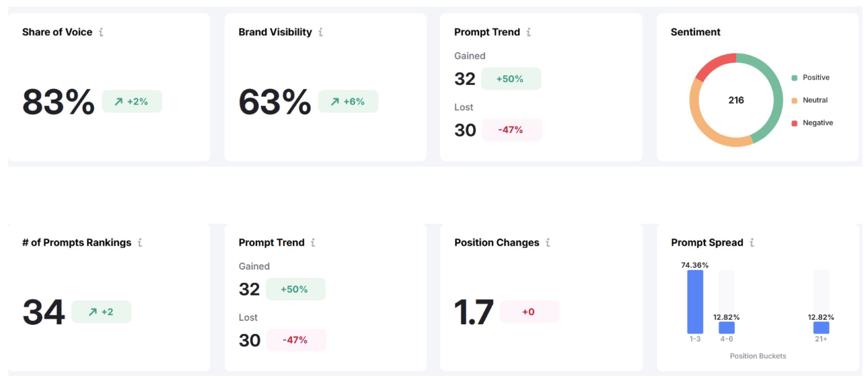Screen dimensions: 868x381
Task: Click the arrow icon in the +6% badge
Action: [x=335, y=101]
